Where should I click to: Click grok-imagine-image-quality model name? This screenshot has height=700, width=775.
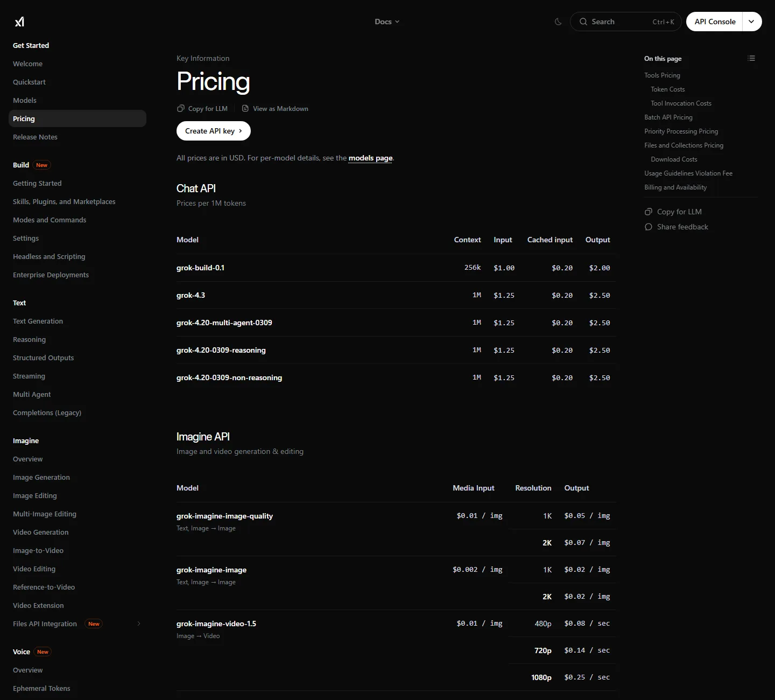224,516
